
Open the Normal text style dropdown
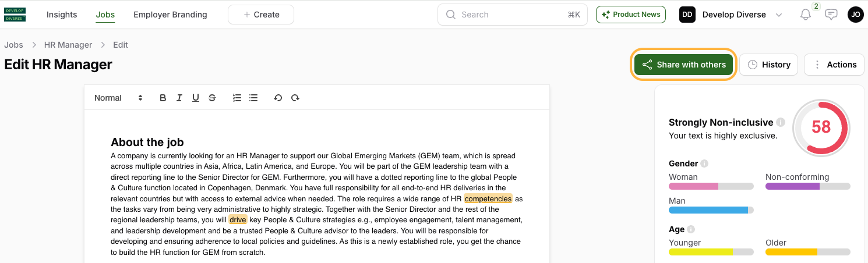coord(118,98)
